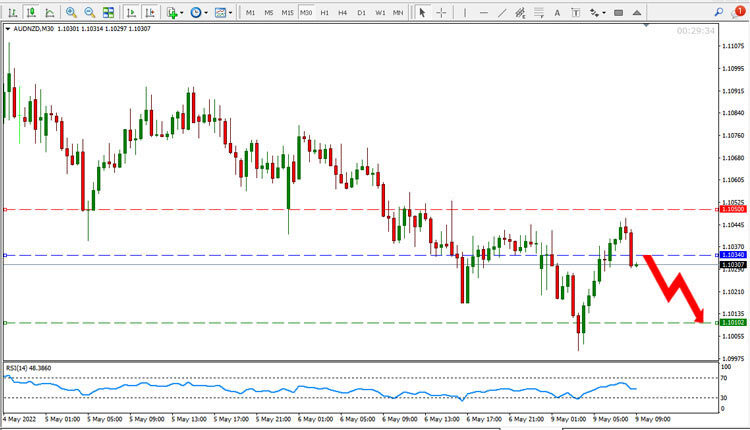Switch chart to bar chart mode
Viewport: 750px width, 430px height.
(x=13, y=12)
